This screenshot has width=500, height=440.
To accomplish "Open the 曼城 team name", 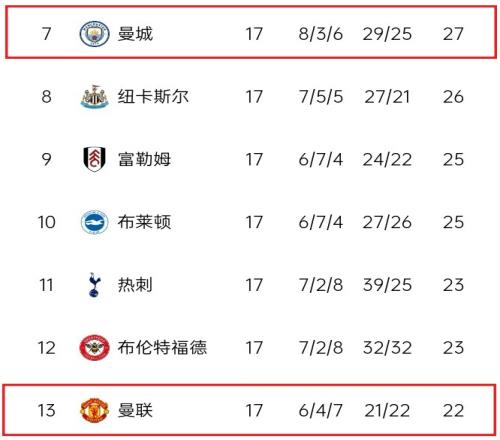I will 135,34.
